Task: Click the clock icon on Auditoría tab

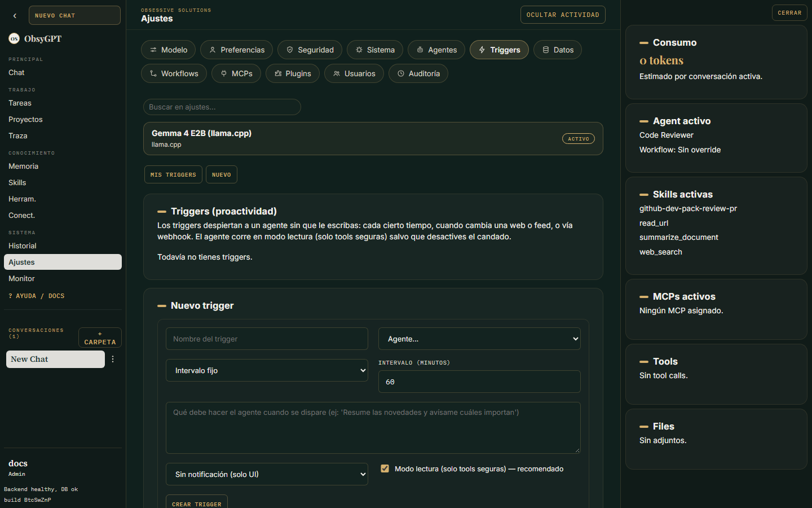Action: [401, 73]
